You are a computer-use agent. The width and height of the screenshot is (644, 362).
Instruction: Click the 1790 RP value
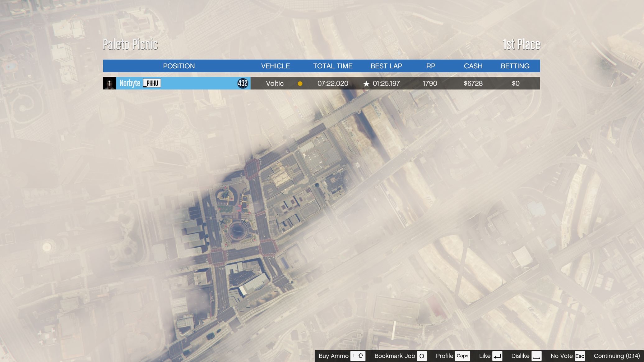click(430, 83)
